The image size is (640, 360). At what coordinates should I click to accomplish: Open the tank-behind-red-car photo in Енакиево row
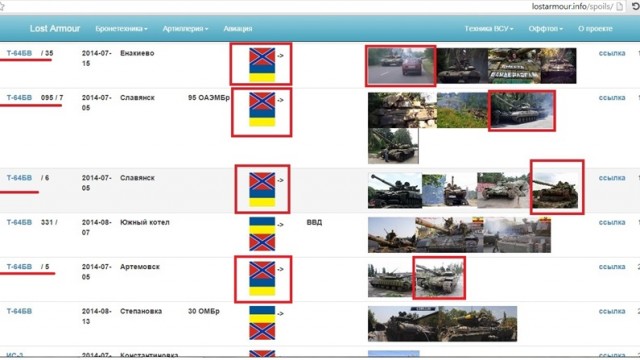[400, 66]
